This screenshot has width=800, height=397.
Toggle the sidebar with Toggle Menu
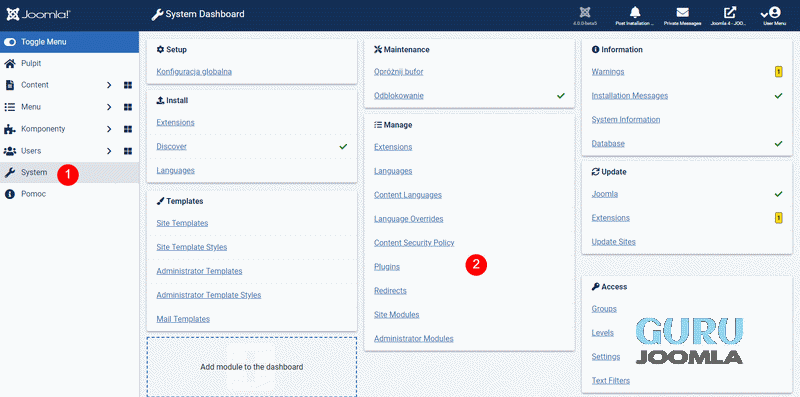[x=69, y=42]
